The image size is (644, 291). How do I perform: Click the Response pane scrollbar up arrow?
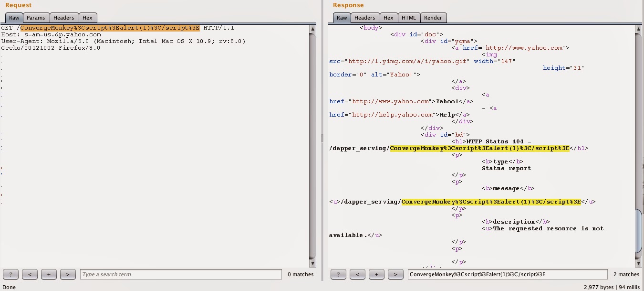639,29
